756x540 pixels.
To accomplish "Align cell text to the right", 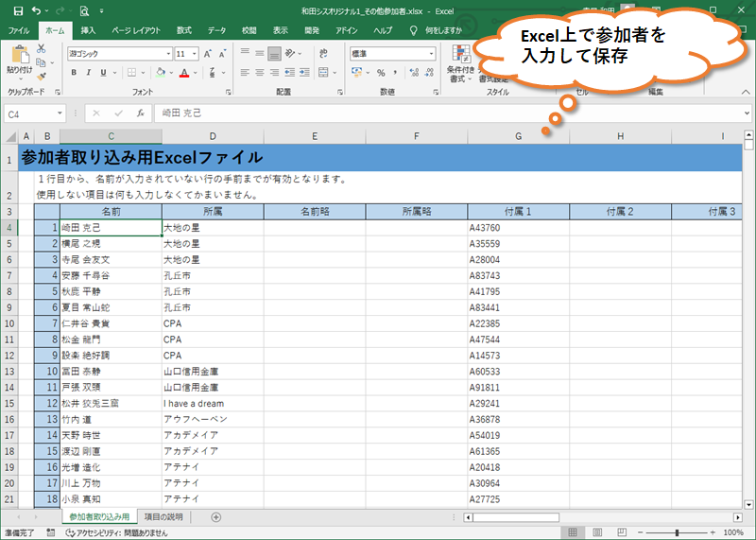I will tap(274, 73).
